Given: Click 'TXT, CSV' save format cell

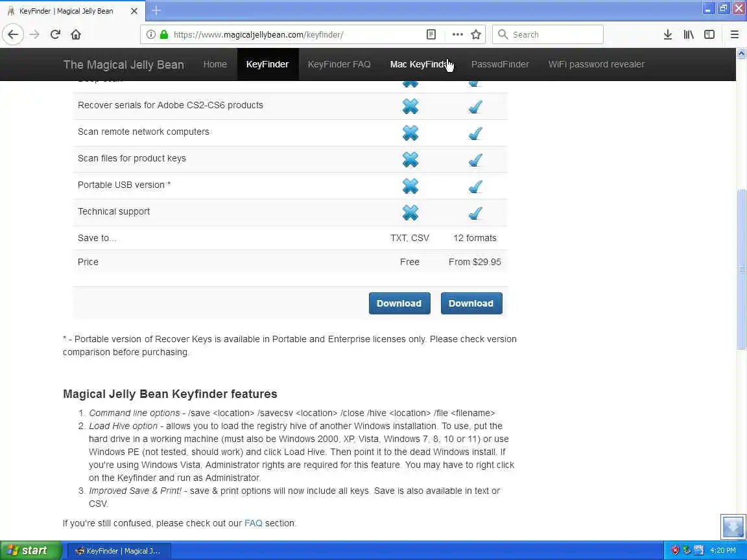Looking at the screenshot, I should [410, 238].
